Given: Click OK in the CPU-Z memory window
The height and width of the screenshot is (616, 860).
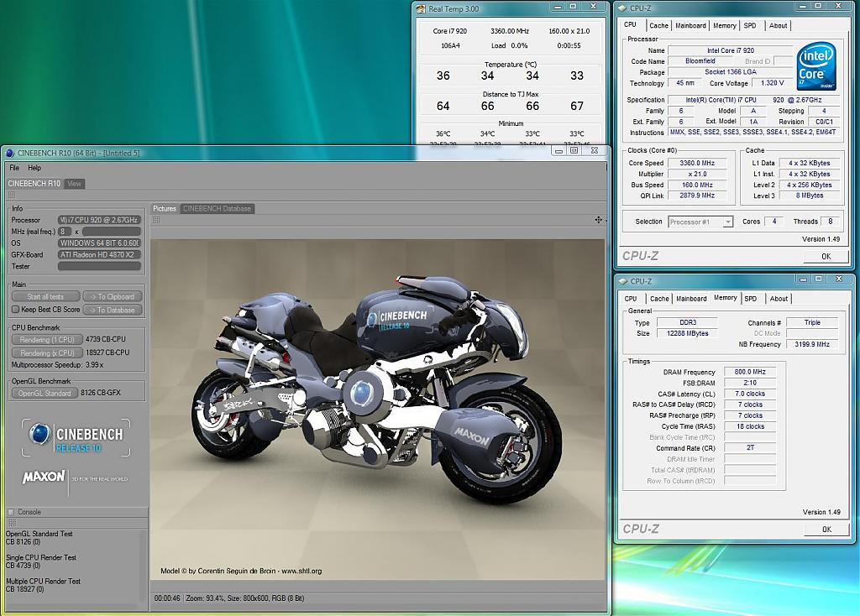Looking at the screenshot, I should click(826, 530).
